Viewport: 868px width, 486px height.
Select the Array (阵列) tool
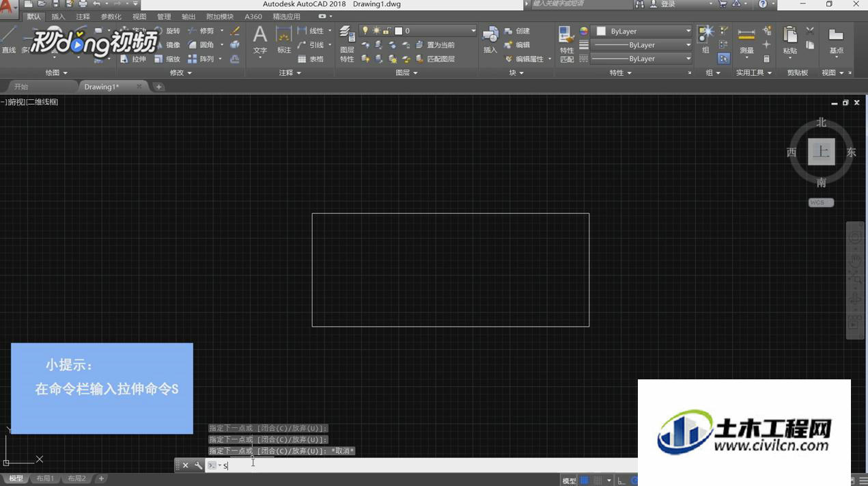(201, 59)
